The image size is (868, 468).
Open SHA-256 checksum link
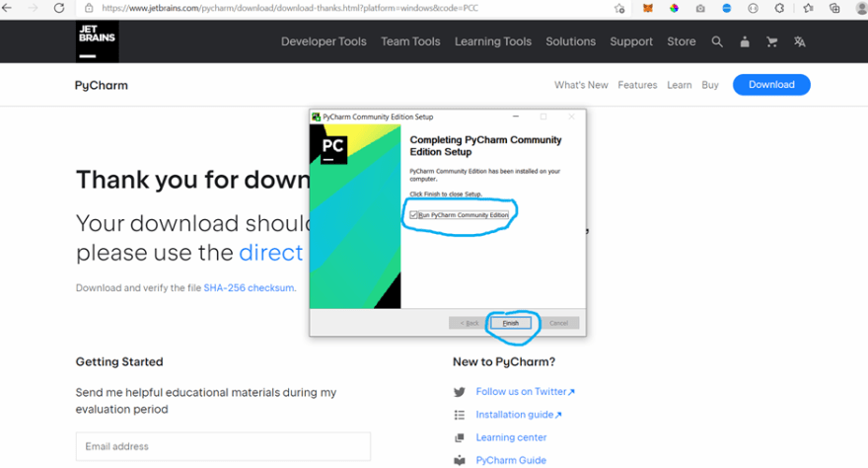(x=250, y=288)
